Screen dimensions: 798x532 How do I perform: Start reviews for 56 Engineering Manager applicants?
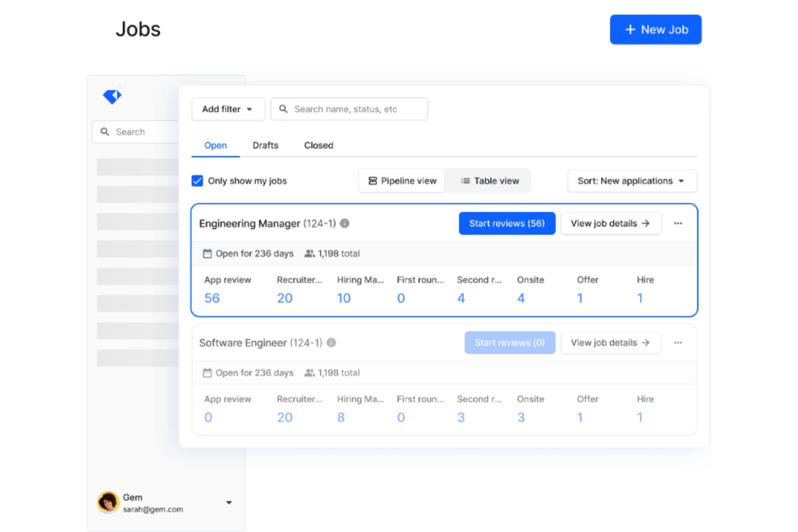tap(506, 223)
